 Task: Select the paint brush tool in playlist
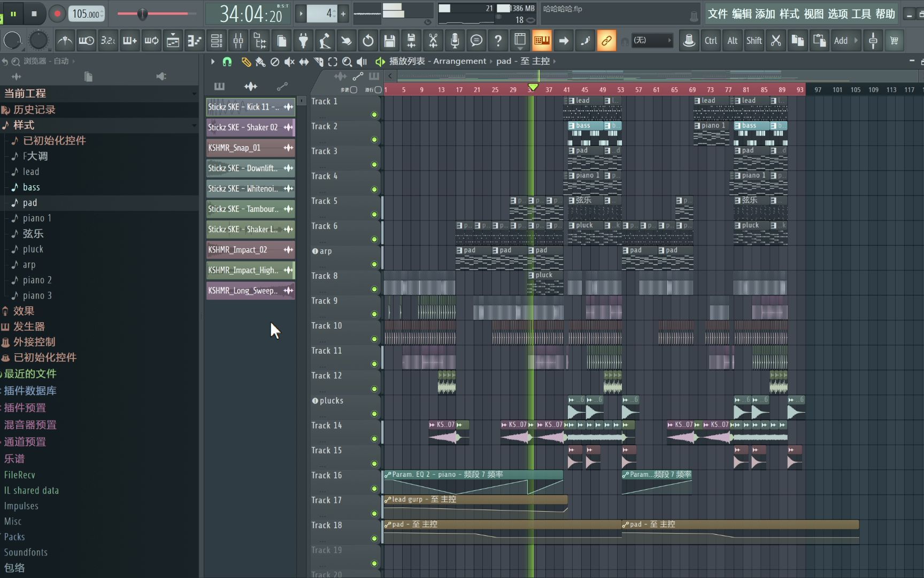point(260,62)
